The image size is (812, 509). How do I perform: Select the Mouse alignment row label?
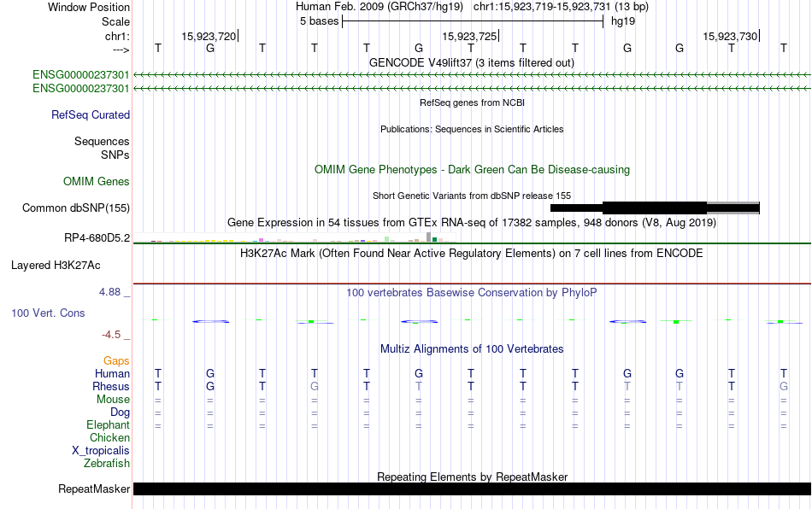[x=113, y=400]
